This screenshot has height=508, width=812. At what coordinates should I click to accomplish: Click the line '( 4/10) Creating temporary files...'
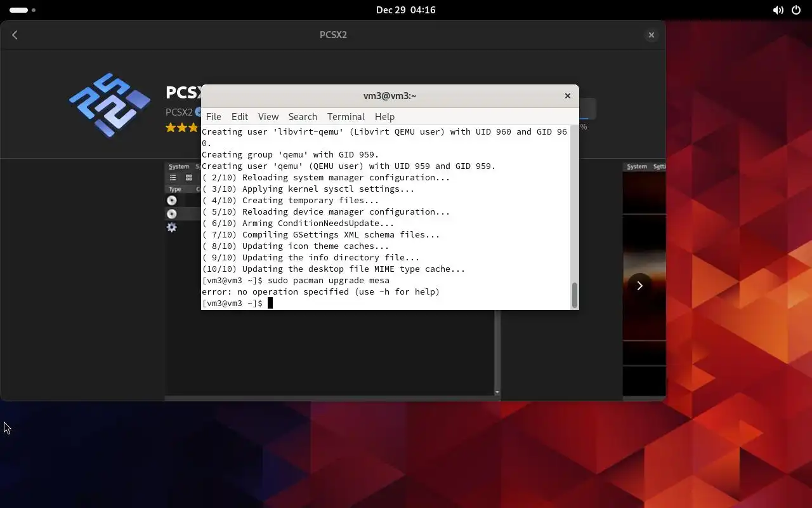click(x=291, y=200)
